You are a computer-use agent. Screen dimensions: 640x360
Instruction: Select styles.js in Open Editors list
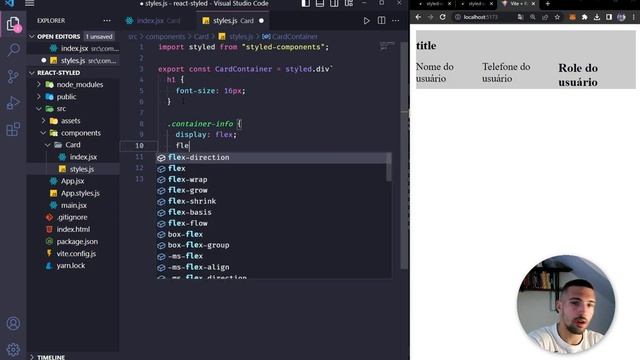tap(73, 60)
